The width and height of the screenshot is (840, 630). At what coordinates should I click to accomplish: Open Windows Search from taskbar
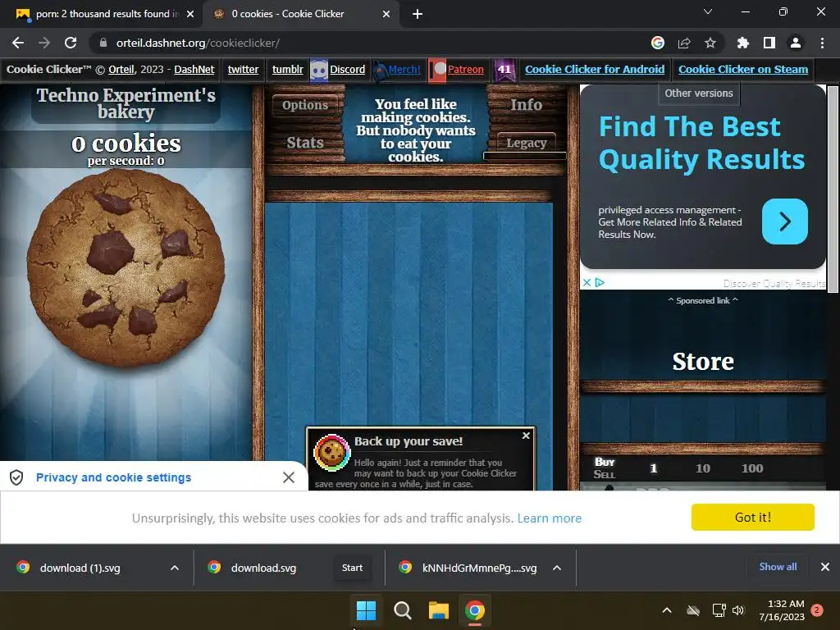click(402, 610)
